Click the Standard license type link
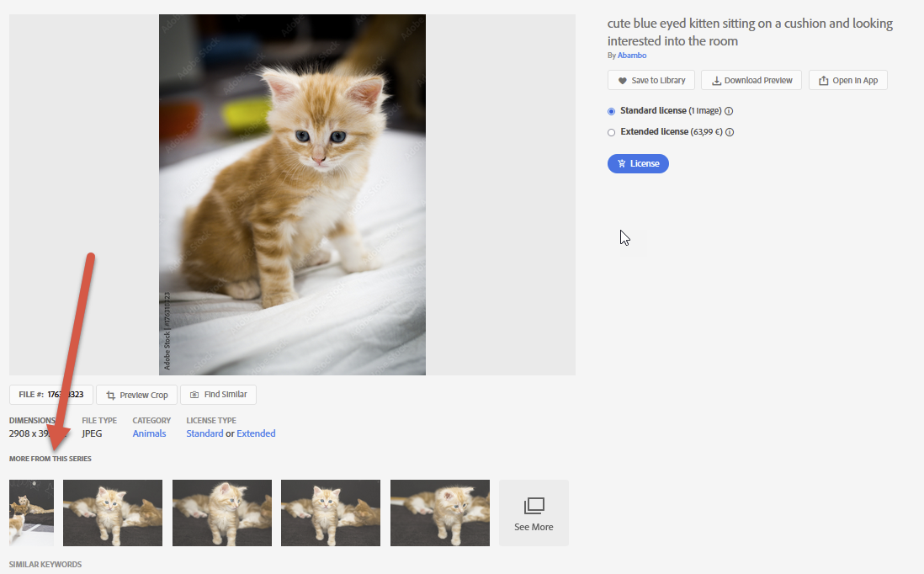The image size is (924, 574). tap(204, 433)
